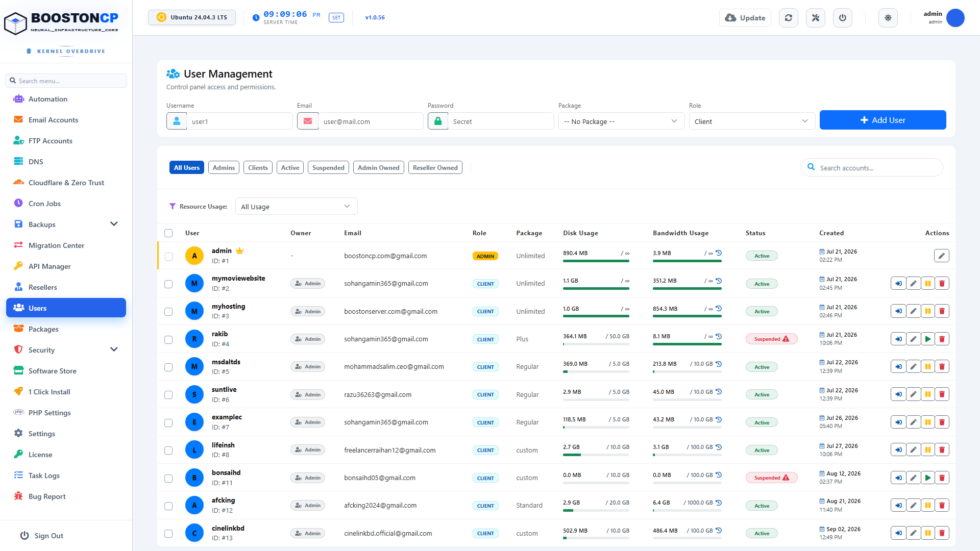This screenshot has height=551, width=980.
Task: Click the Suspended status badge for rakib
Action: pyautogui.click(x=771, y=339)
